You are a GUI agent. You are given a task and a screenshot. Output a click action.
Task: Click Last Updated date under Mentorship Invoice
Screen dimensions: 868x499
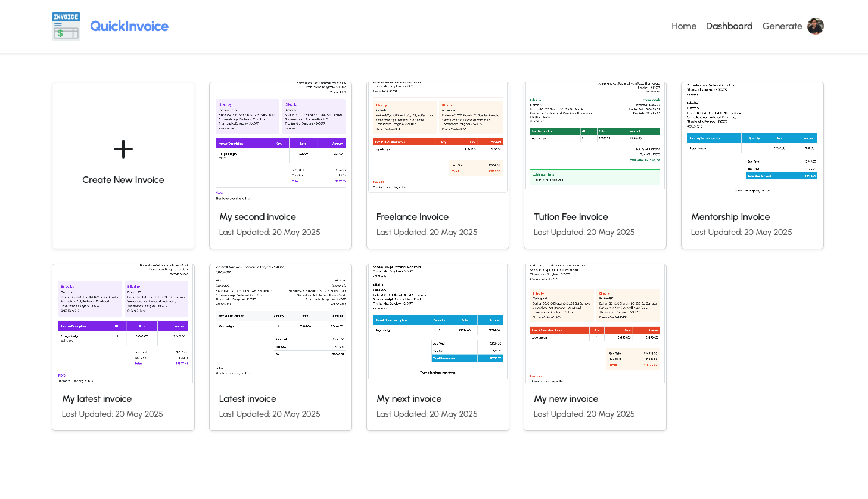point(742,233)
